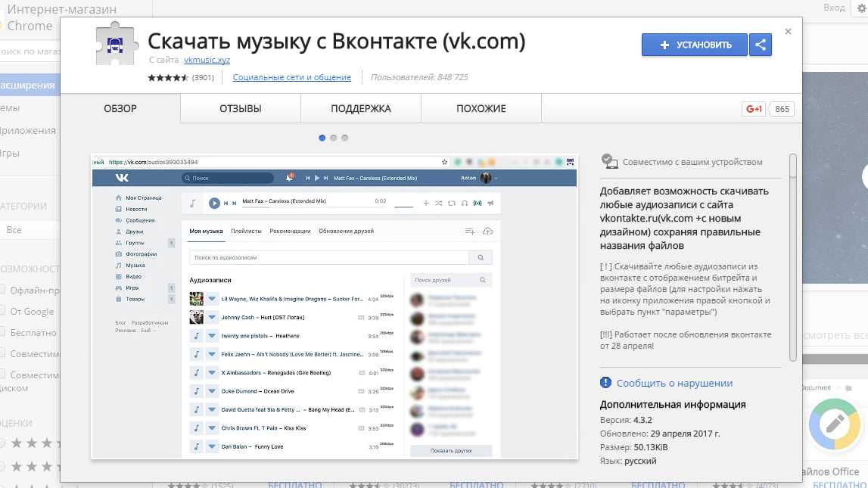Select Темы in the store sidebar
This screenshot has height=488, width=868.
[x=10, y=108]
